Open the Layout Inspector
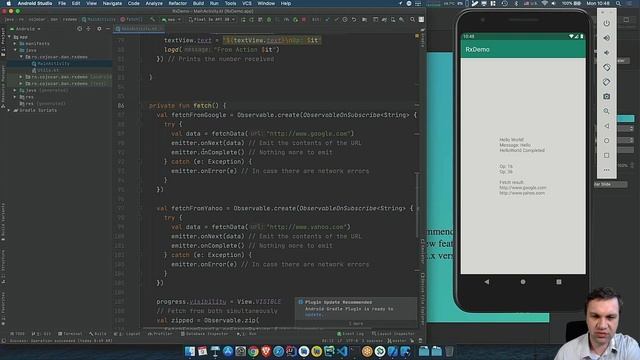Screen dimensions: 640x360 coord(393,334)
